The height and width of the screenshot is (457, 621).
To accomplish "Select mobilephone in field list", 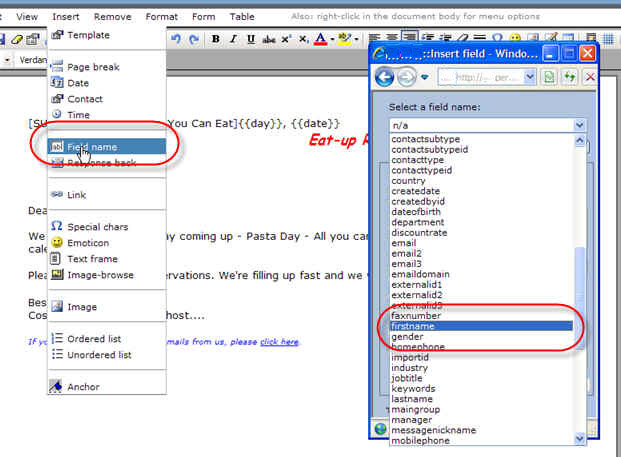I will click(x=481, y=441).
